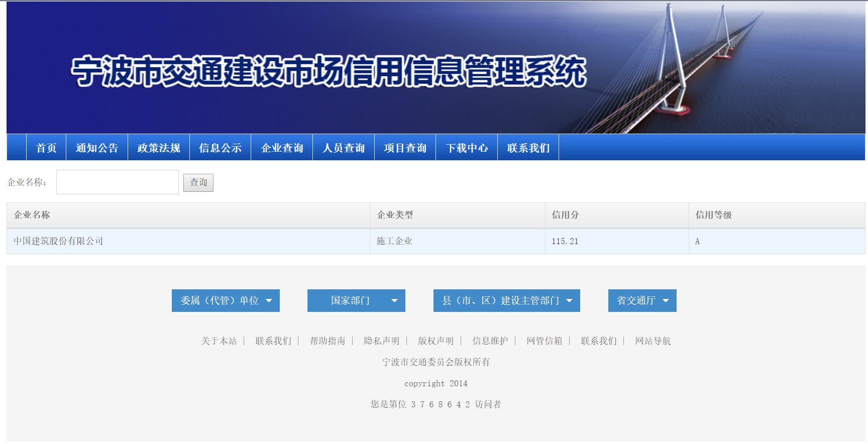
Task: Open the 首页 navigation item
Action: click(x=46, y=148)
